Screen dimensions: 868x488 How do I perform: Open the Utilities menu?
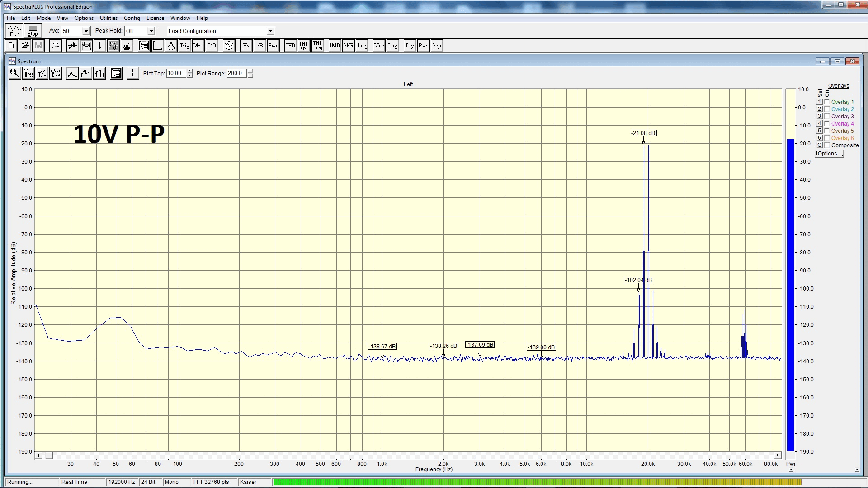108,18
